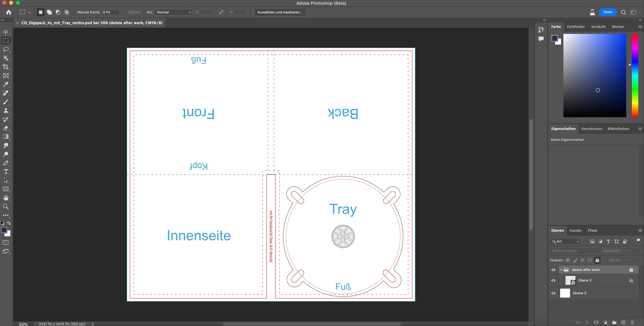Select the Eyedropper tool

[6, 84]
